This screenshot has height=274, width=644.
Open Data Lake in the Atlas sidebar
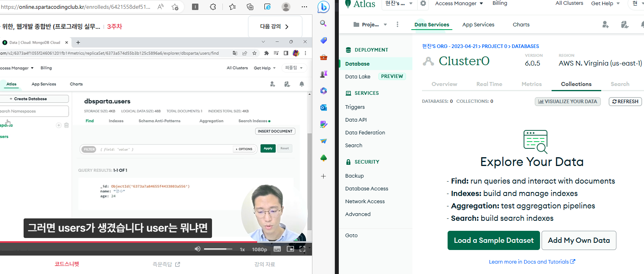pos(358,76)
